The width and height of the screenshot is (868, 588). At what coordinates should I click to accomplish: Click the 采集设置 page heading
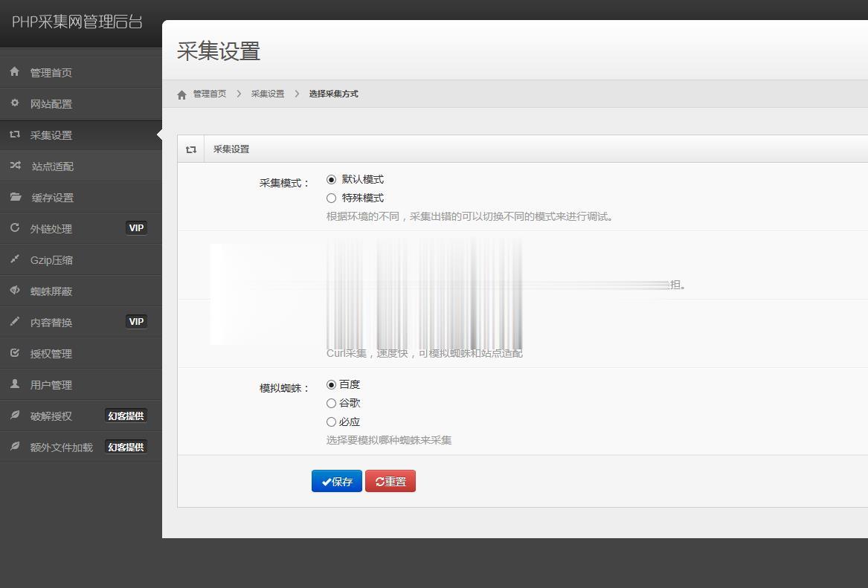click(219, 51)
